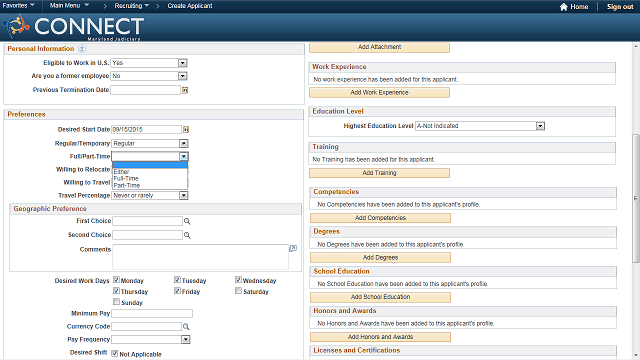Expand the Pay Frequency dropdown
The width and height of the screenshot is (640, 360).
pyautogui.click(x=186, y=340)
